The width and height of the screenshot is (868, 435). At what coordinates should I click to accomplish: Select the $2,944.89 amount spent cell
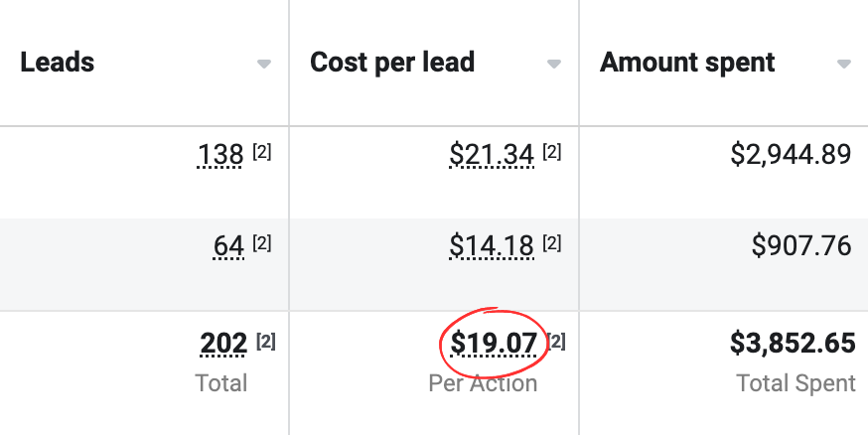pyautogui.click(x=791, y=155)
